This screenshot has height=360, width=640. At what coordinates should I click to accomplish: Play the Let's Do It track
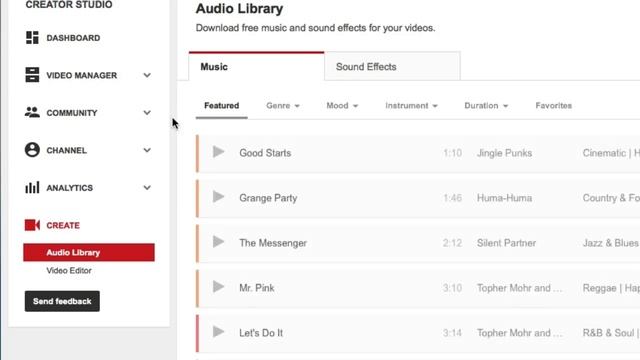coord(218,331)
